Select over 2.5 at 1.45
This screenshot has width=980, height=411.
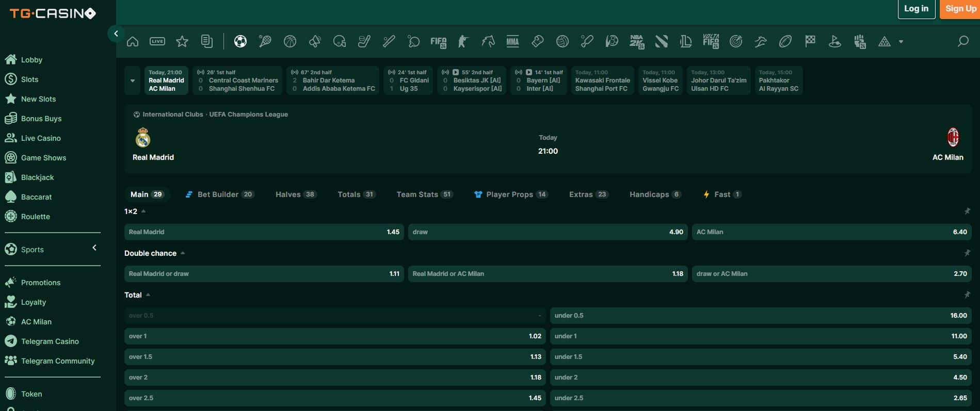coord(335,398)
